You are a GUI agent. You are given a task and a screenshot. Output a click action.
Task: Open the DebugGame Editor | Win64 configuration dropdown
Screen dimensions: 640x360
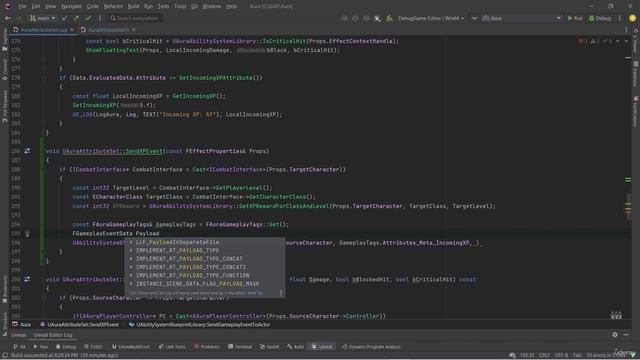(431, 18)
